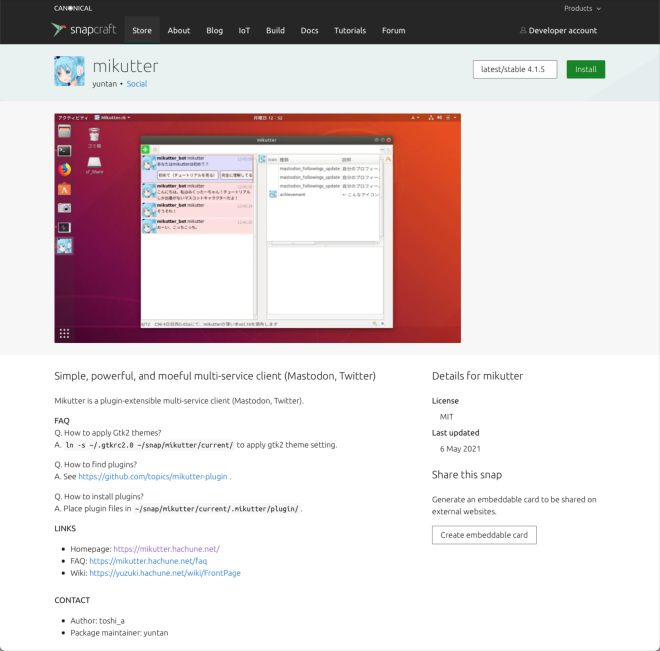The image size is (660, 651).
Task: Navigate to the Blog section
Action: (214, 30)
